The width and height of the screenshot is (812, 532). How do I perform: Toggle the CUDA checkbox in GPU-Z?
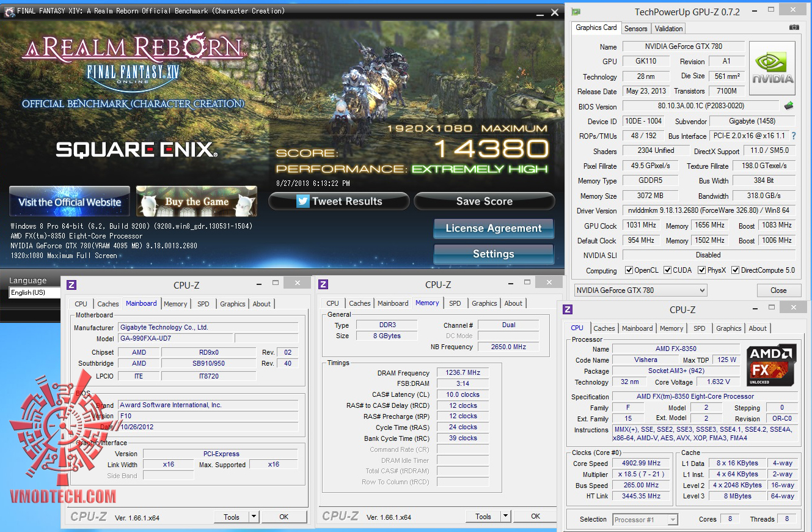click(x=668, y=270)
